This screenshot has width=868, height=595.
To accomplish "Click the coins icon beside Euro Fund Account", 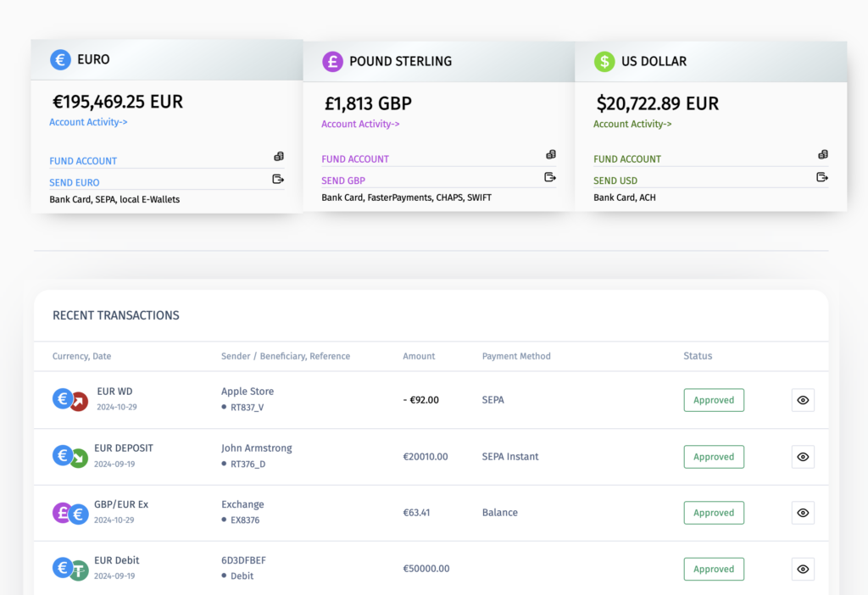I will click(279, 157).
